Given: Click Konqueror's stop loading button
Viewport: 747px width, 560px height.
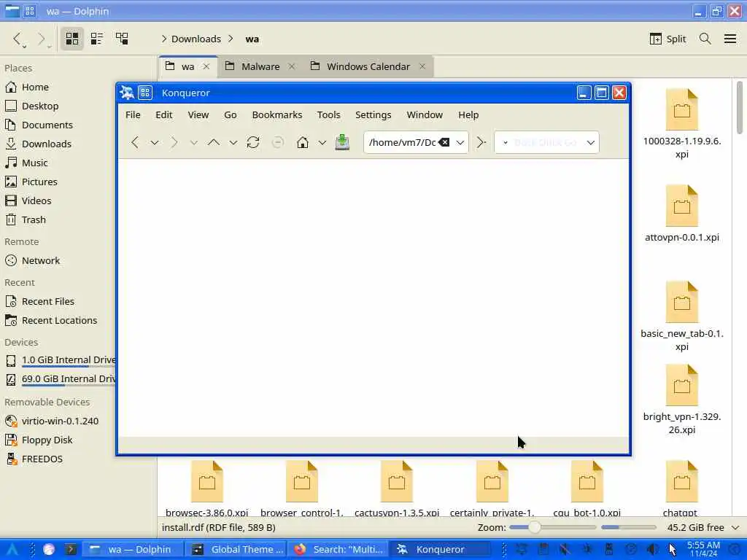Looking at the screenshot, I should point(278,142).
